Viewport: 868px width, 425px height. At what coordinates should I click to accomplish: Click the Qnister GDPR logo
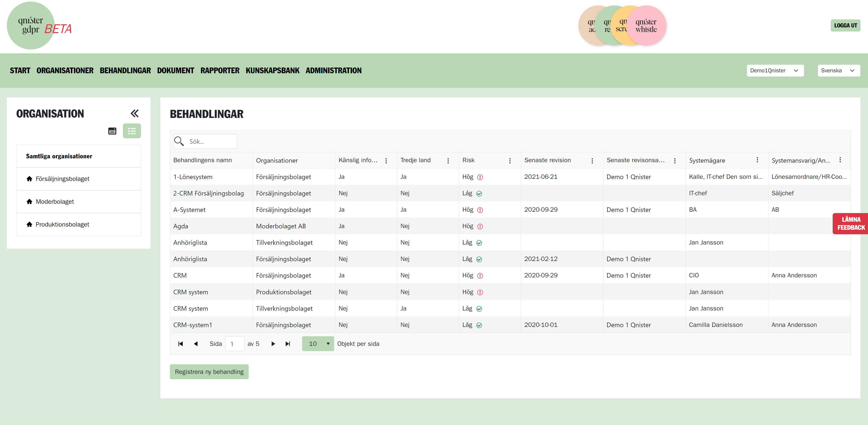point(31,26)
